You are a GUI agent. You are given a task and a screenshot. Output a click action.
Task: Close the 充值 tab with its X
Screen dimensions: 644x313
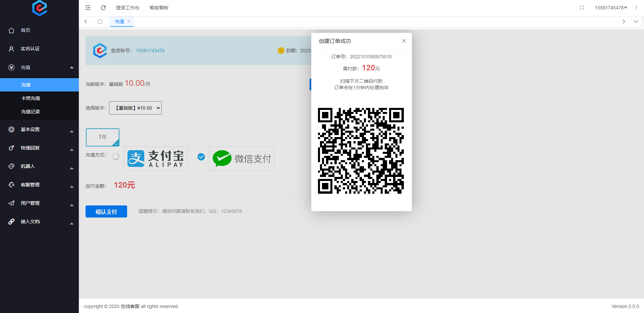point(129,21)
